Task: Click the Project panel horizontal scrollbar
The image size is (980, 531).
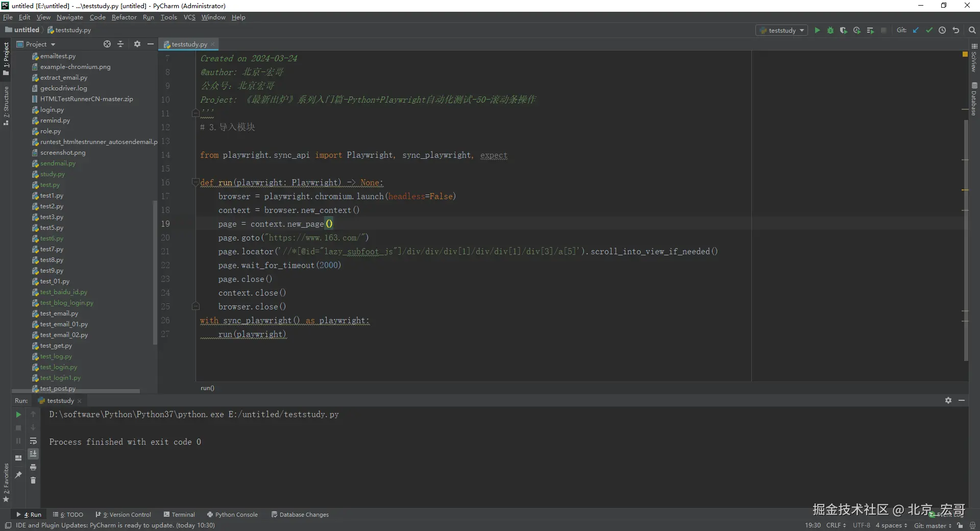Action: tap(76, 391)
